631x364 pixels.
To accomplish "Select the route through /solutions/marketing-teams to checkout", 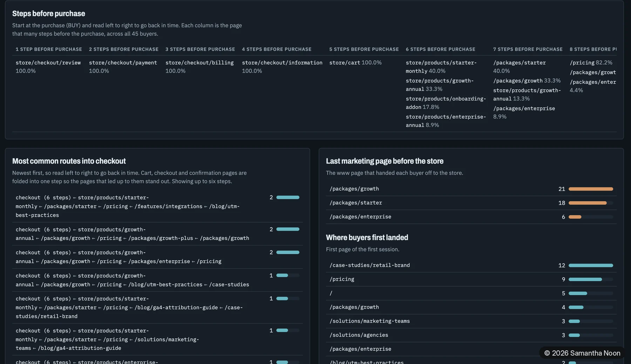I will 157,339.
